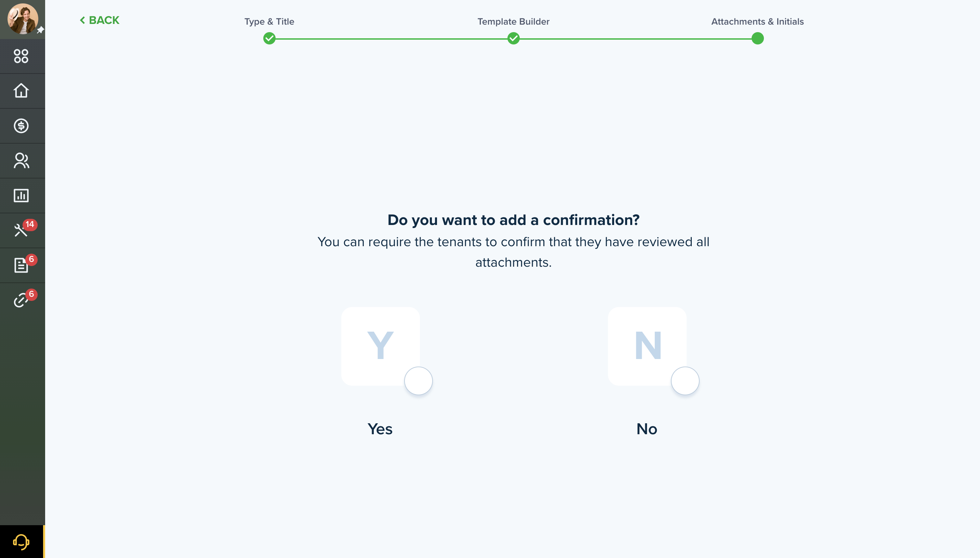Choose the Y confirmation card

381,346
